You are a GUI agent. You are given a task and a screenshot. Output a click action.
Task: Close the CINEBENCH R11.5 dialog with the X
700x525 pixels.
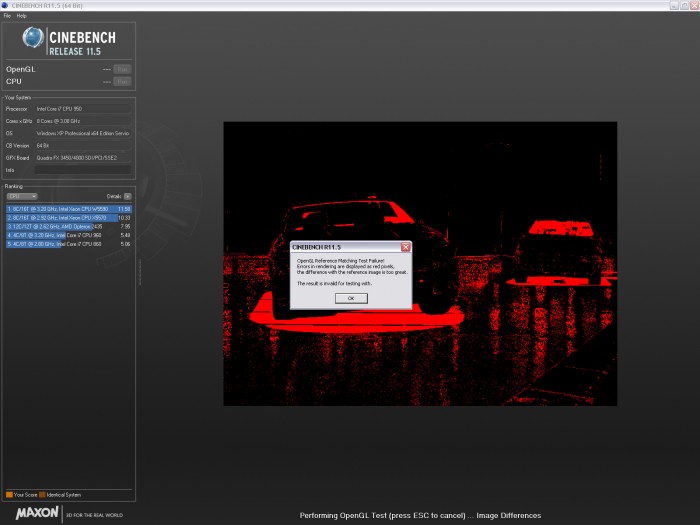[x=405, y=247]
